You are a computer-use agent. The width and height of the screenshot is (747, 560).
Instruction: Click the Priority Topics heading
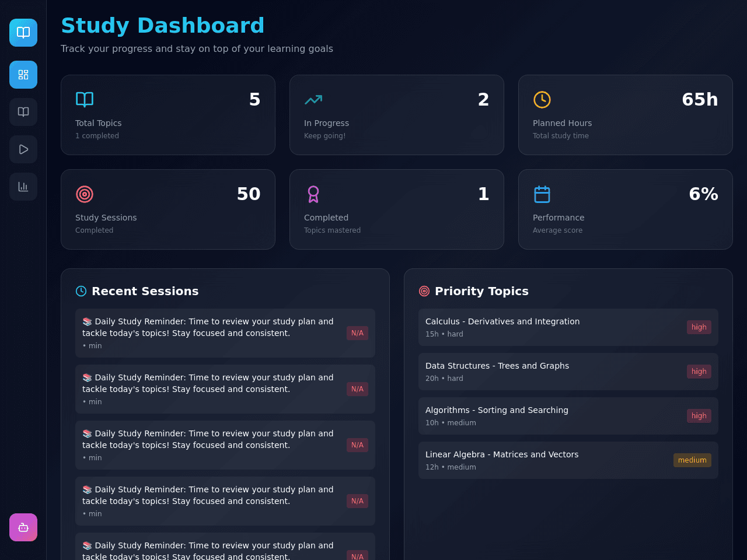481,291
